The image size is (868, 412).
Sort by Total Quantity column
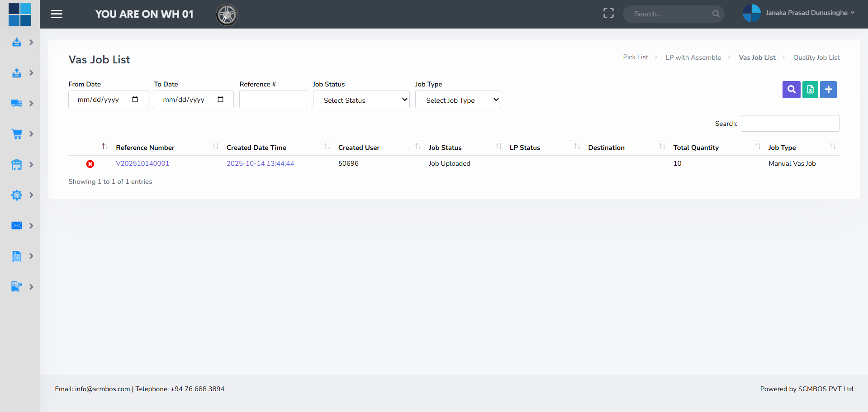(x=717, y=148)
